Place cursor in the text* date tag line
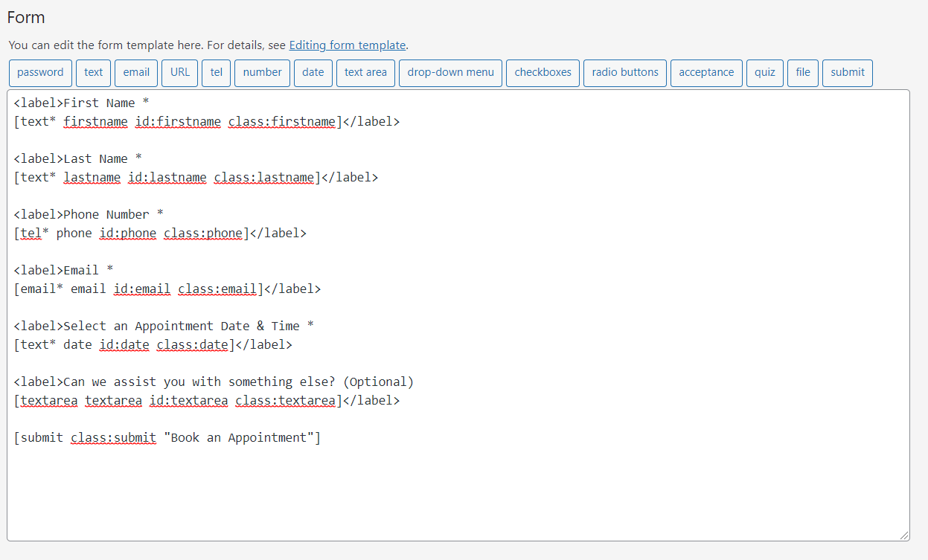The height and width of the screenshot is (560, 928). [x=153, y=344]
